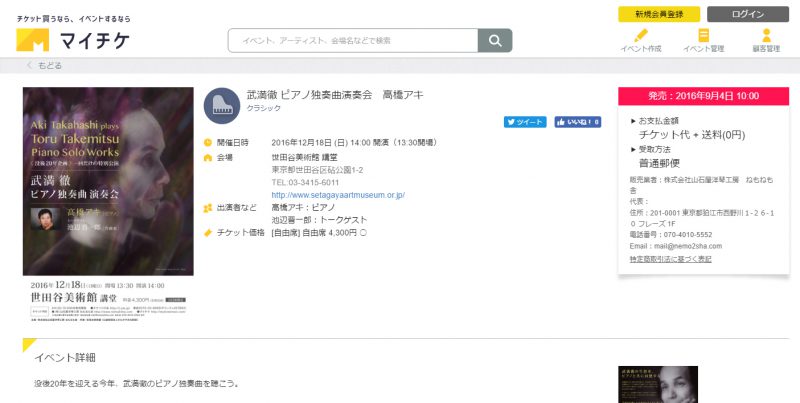Screen dimensions: 800x403
Task: Click the ログイン button
Action: pos(748,14)
